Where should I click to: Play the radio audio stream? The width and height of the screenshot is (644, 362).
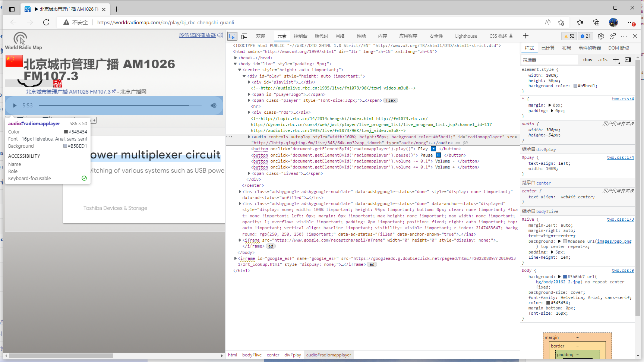pos(15,106)
